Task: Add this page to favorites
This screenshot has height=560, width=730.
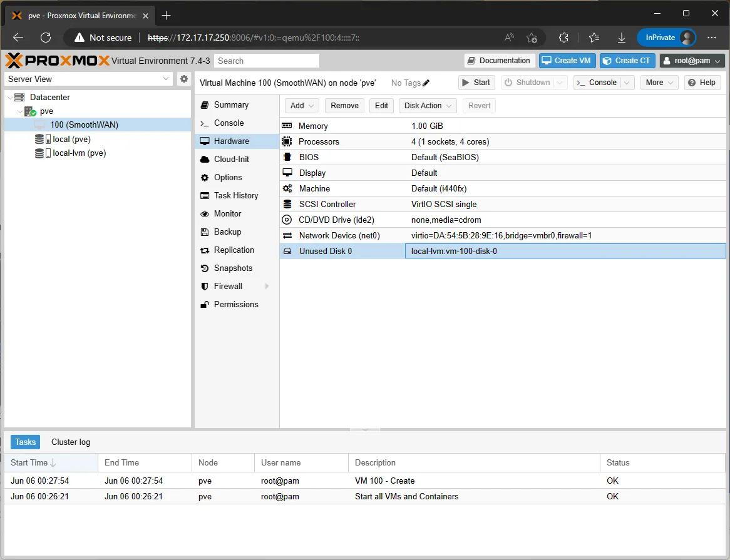Action: coord(532,38)
